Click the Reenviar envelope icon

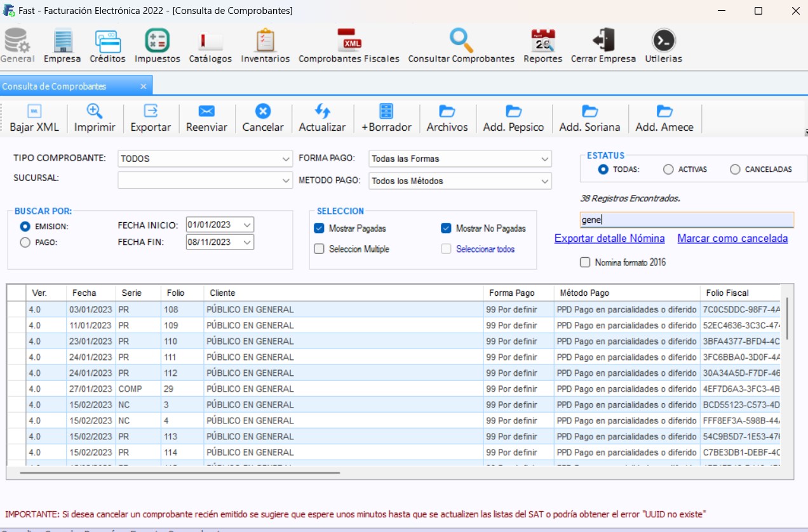(206, 112)
